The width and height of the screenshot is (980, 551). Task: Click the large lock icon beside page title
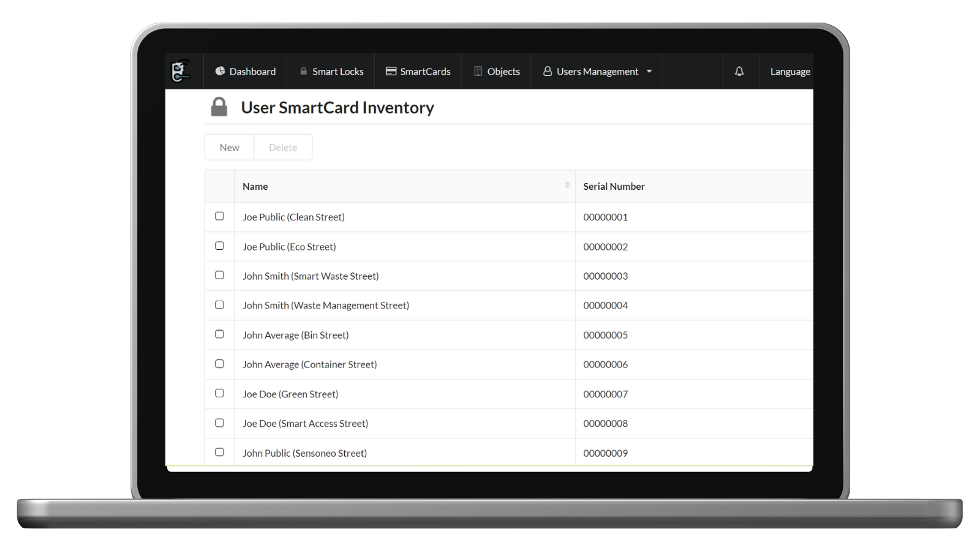click(x=219, y=107)
